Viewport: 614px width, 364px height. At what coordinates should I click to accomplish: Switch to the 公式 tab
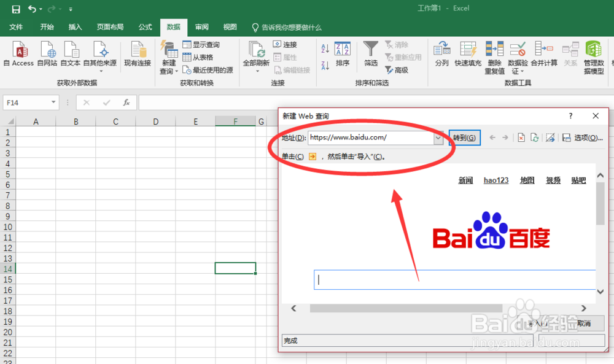coord(145,27)
